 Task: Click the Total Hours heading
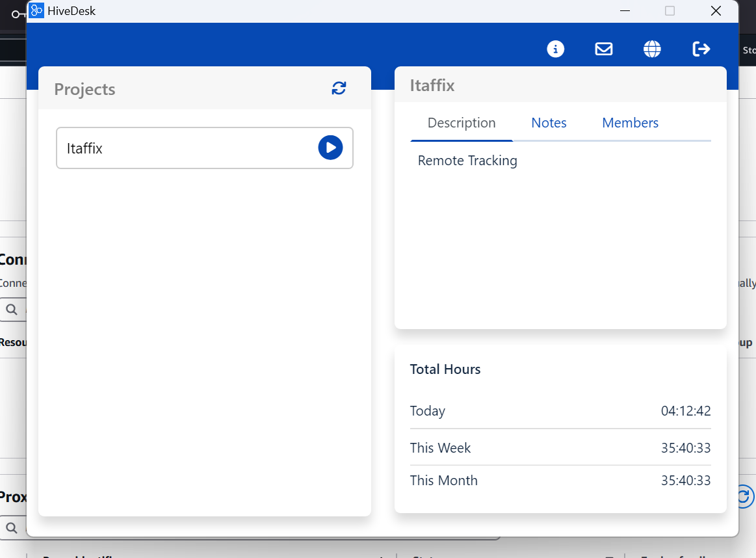pyautogui.click(x=445, y=369)
